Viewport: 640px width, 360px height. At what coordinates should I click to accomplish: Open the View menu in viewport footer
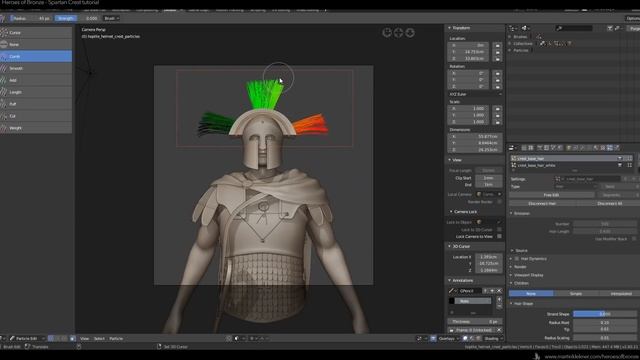[84, 338]
